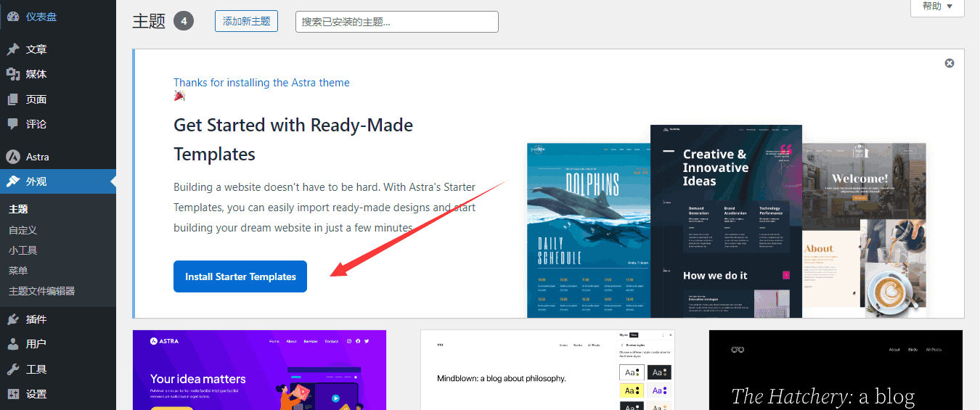The height and width of the screenshot is (410, 980).
Task: Click the Pages icon in sidebar
Action: tap(13, 99)
